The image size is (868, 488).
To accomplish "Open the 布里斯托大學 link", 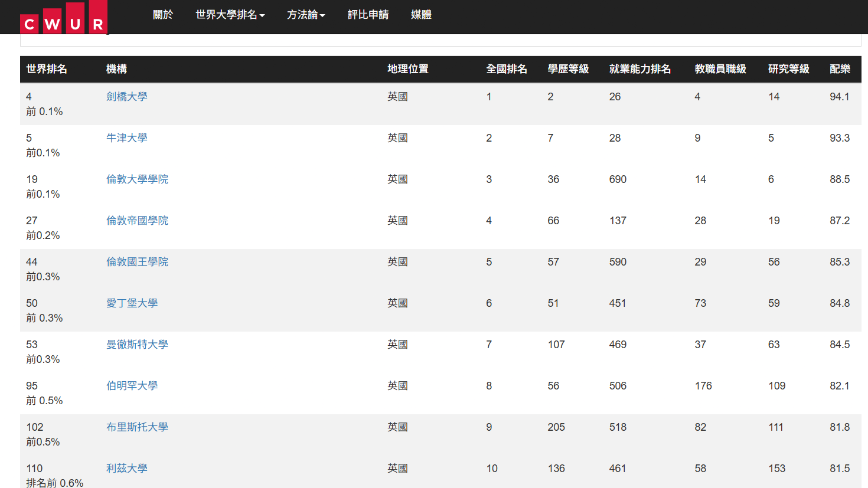I will [137, 427].
